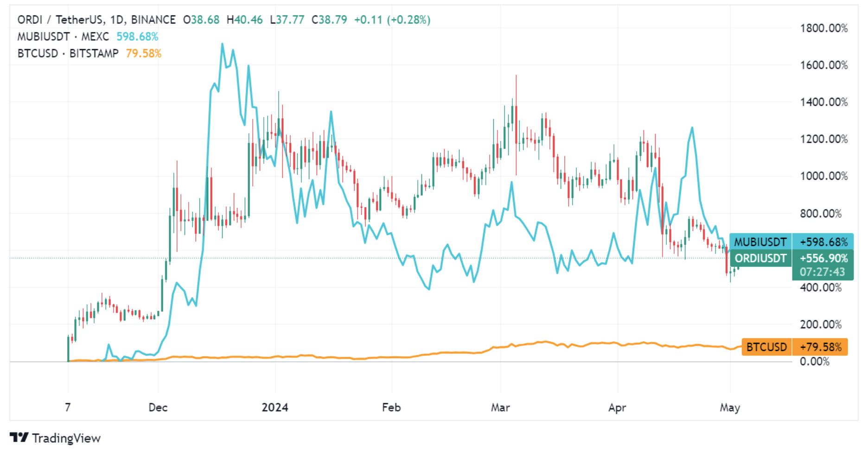Select the ORDI / TetherUS symbol title

coord(61,20)
